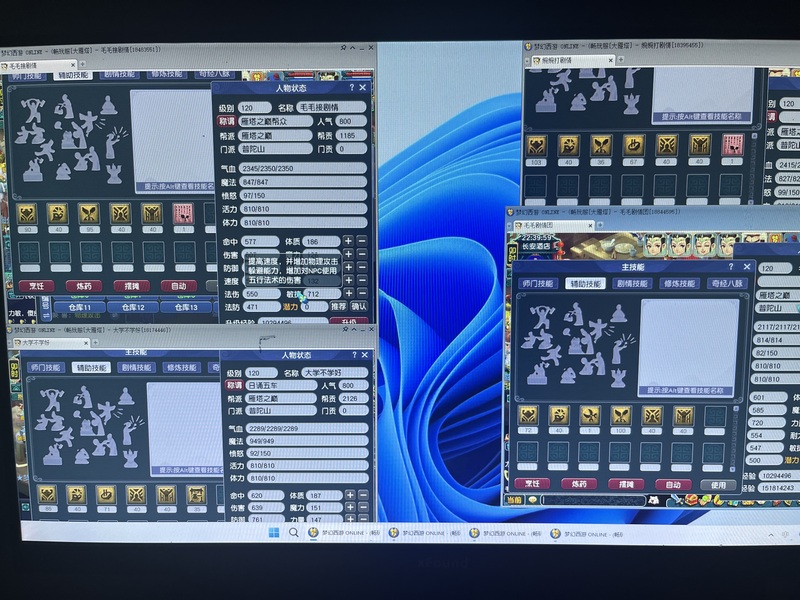Image resolution: width=800 pixels, height=600 pixels.
Task: Select the level 103 skill icon in 痴痴打剧情 window
Action: [536, 146]
